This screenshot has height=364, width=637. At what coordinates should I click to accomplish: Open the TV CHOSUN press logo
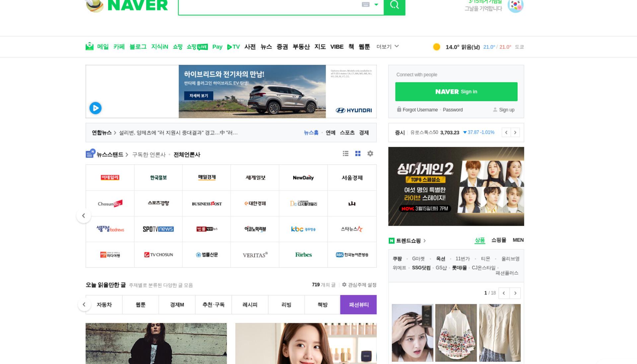click(158, 255)
